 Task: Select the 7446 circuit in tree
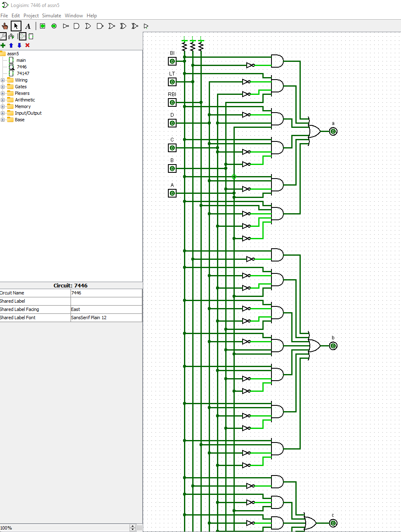tap(21, 67)
